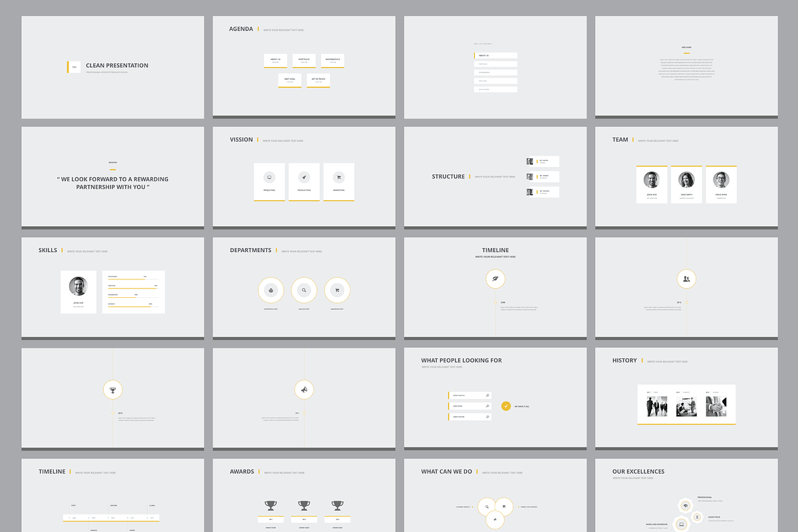Viewport: 798px width, 532px height.
Task: Click the rewarding partnership quote text
Action: click(112, 183)
